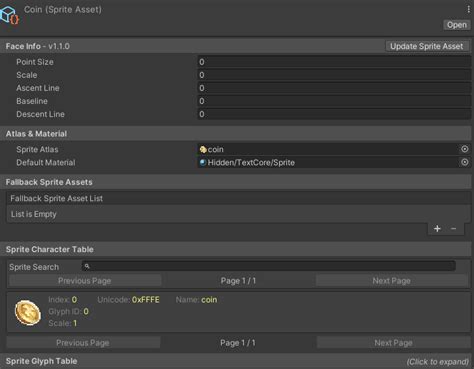Viewport: 474px width, 369px height.
Task: Click the coin texture icon in Sprite Atlas
Action: (x=203, y=149)
